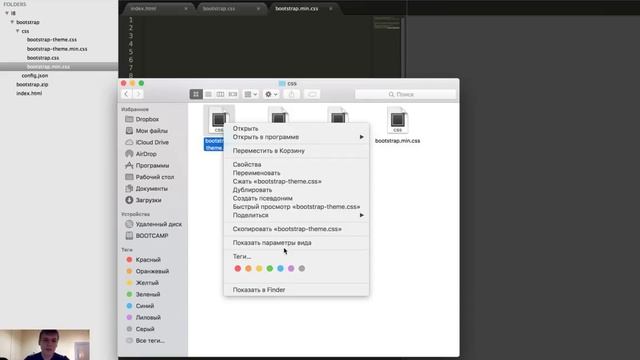
Task: Switch Finder to column view
Action: coord(220,94)
